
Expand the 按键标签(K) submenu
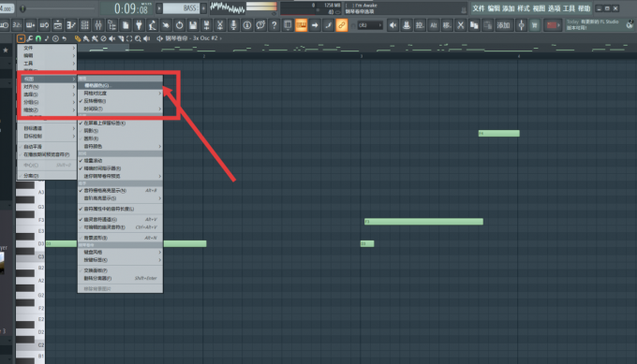[120, 260]
